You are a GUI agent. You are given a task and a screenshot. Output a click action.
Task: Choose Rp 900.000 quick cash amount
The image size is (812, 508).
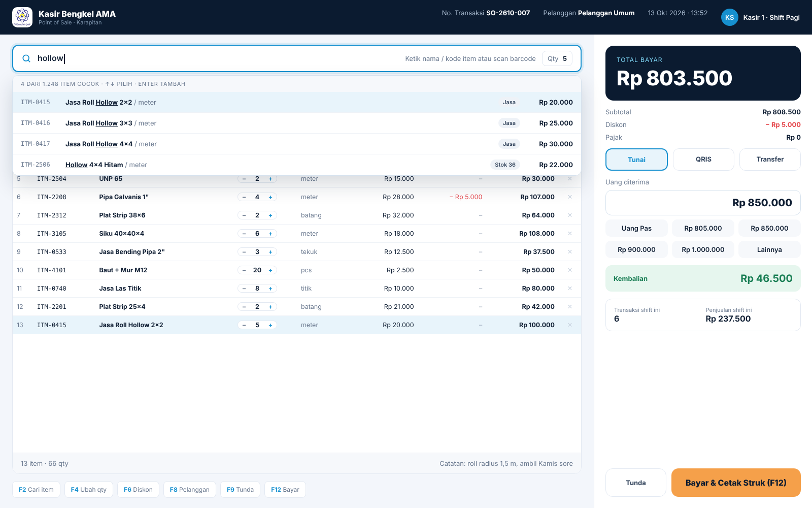636,250
